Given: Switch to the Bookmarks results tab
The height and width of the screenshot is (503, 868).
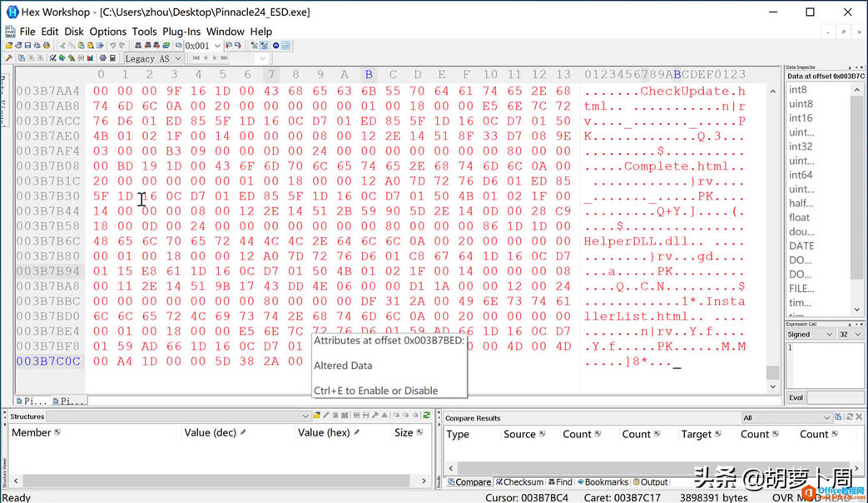Looking at the screenshot, I should click(x=603, y=482).
